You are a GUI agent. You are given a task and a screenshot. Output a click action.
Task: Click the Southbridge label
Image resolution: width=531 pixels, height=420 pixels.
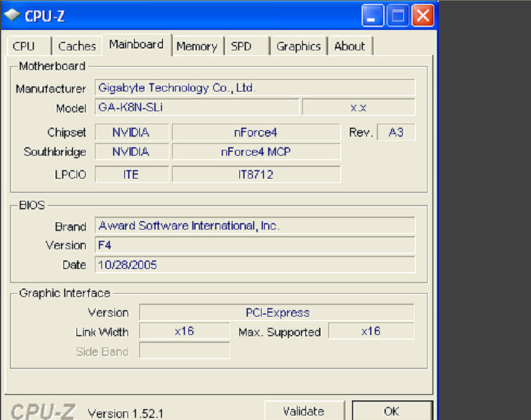[55, 152]
